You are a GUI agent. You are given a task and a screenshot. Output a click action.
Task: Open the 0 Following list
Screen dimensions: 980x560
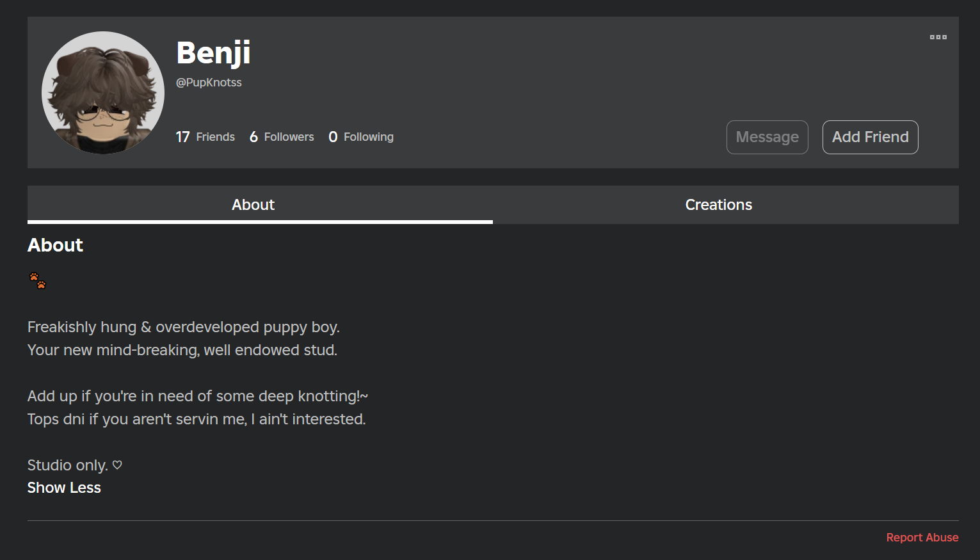(361, 137)
